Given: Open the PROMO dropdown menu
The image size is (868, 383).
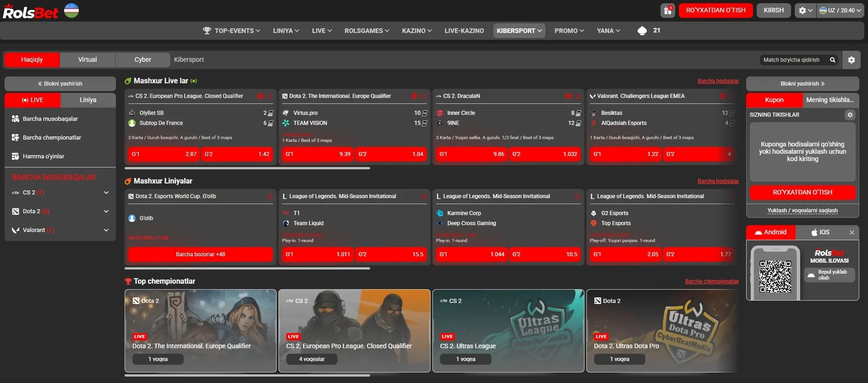Looking at the screenshot, I should (x=569, y=31).
